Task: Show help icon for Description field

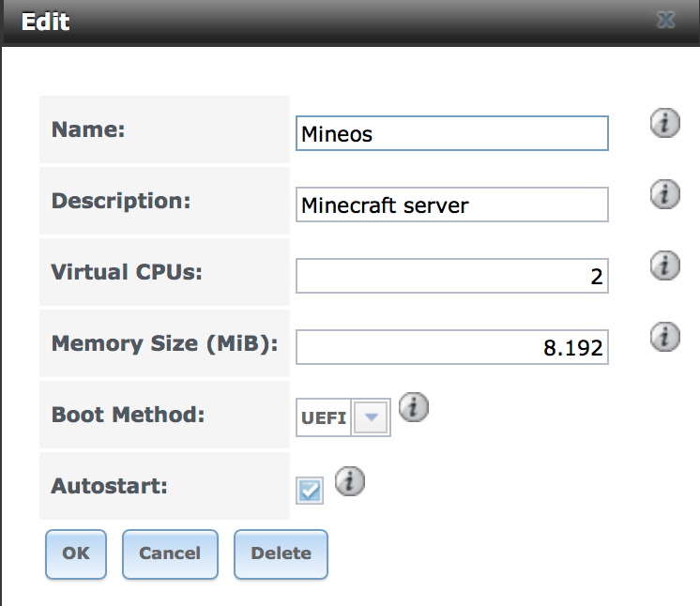Action: pyautogui.click(x=664, y=194)
